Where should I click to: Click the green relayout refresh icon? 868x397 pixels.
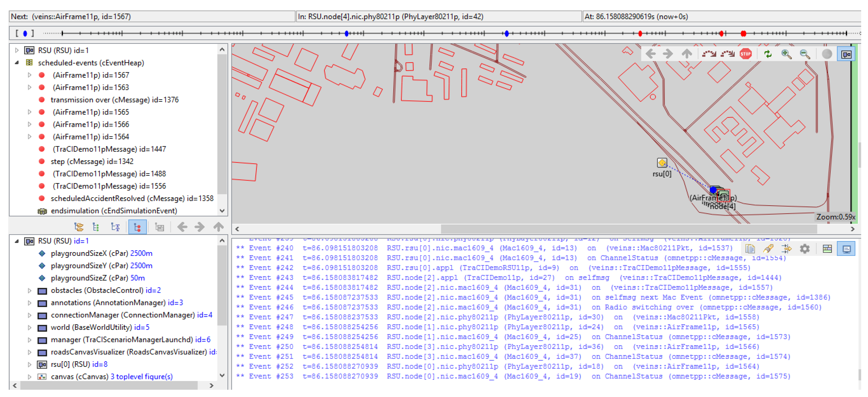tap(768, 54)
